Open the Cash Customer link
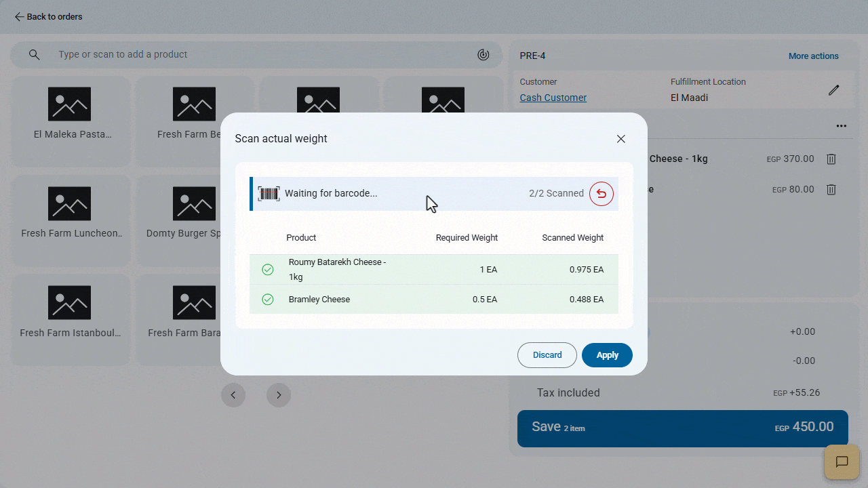This screenshot has width=868, height=488. (553, 98)
